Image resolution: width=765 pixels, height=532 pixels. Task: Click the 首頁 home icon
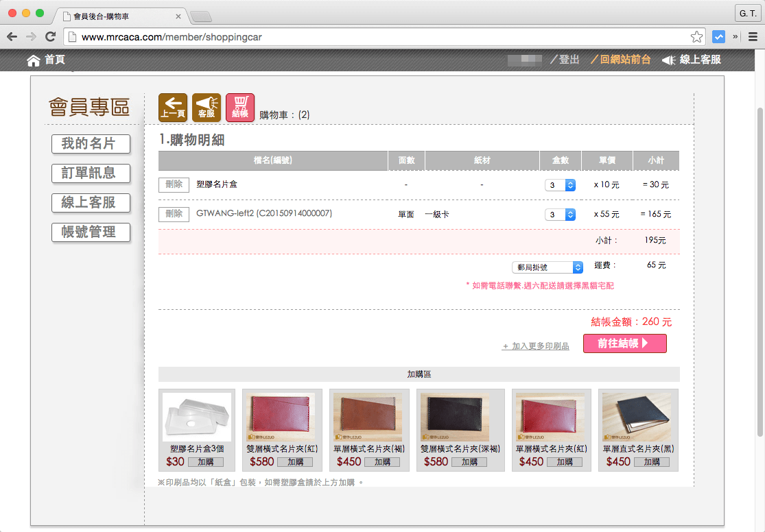click(33, 60)
